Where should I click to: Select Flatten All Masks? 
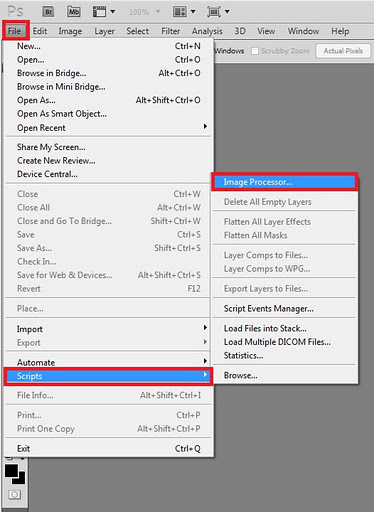[285, 235]
